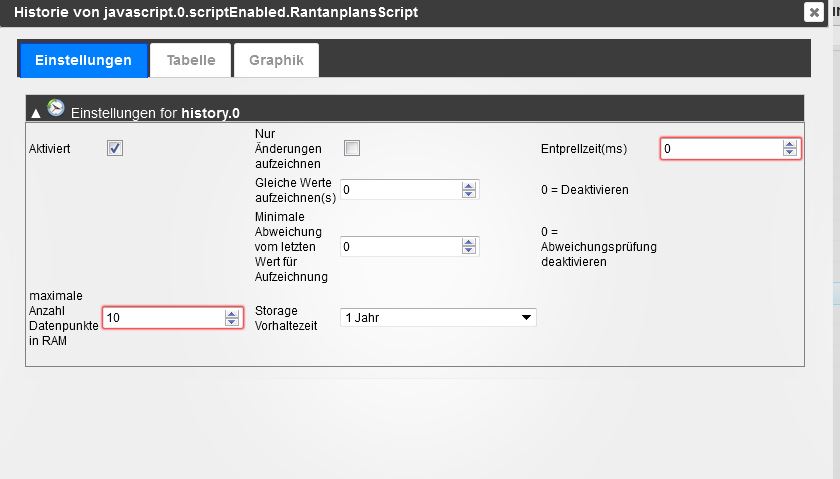
Task: Increment Gleiche Werte aufzeichnen spinner up
Action: pyautogui.click(x=469, y=185)
